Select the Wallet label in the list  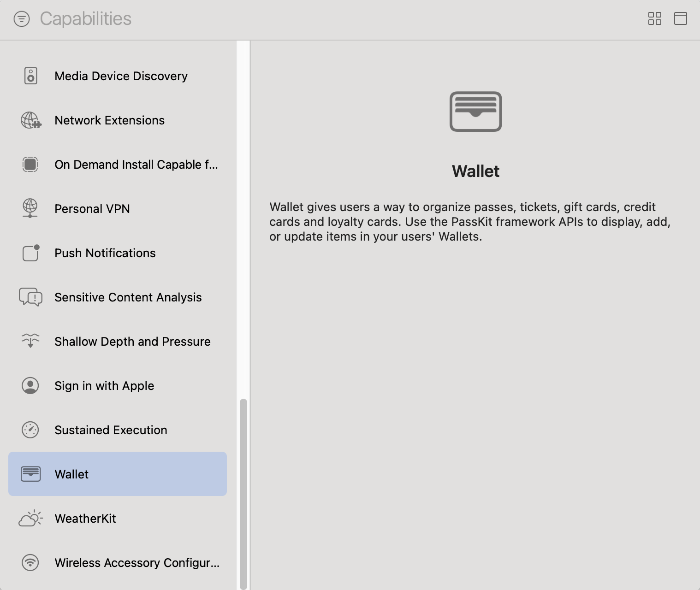(x=71, y=474)
